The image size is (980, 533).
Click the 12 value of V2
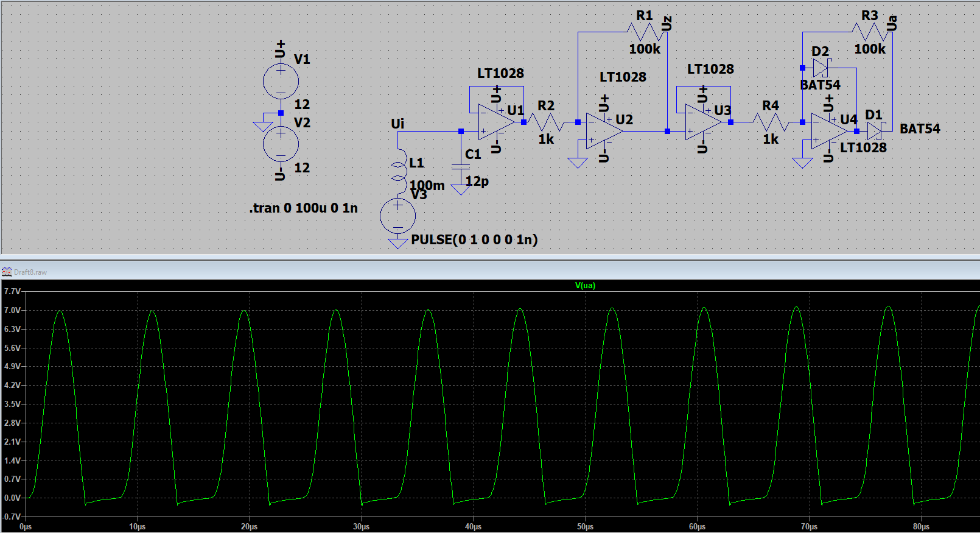coord(302,168)
